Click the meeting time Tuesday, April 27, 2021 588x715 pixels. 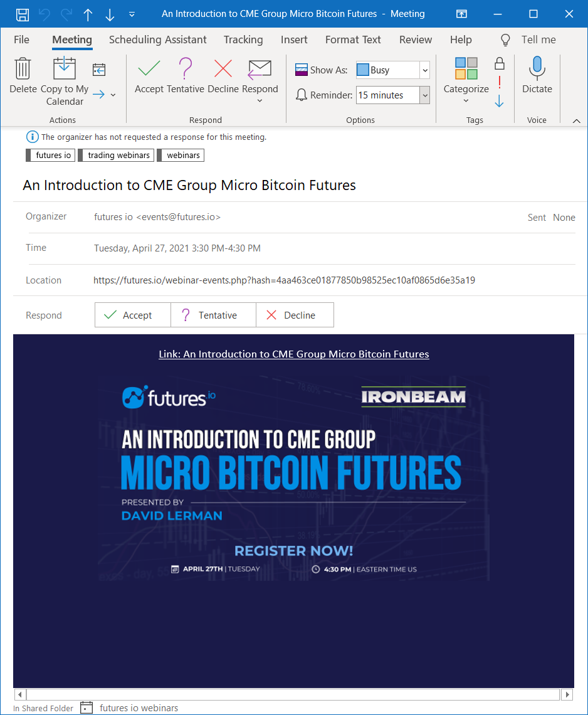pyautogui.click(x=177, y=248)
